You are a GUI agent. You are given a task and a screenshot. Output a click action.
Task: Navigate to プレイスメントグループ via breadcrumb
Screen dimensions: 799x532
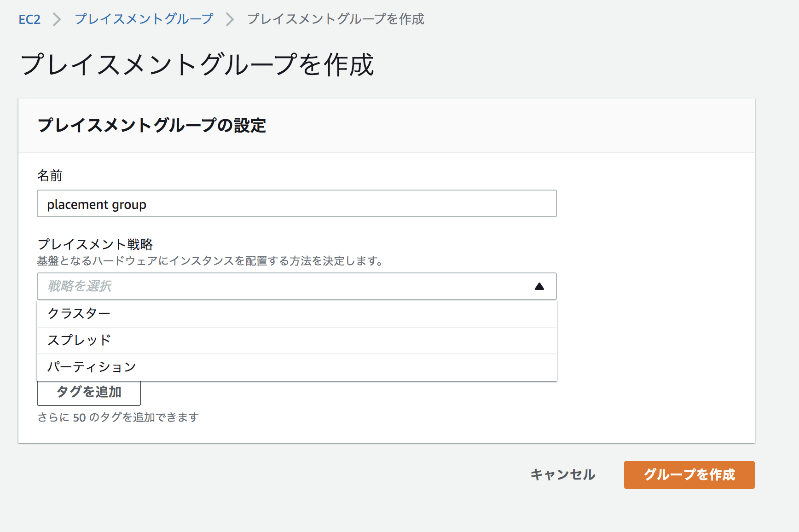coord(144,19)
